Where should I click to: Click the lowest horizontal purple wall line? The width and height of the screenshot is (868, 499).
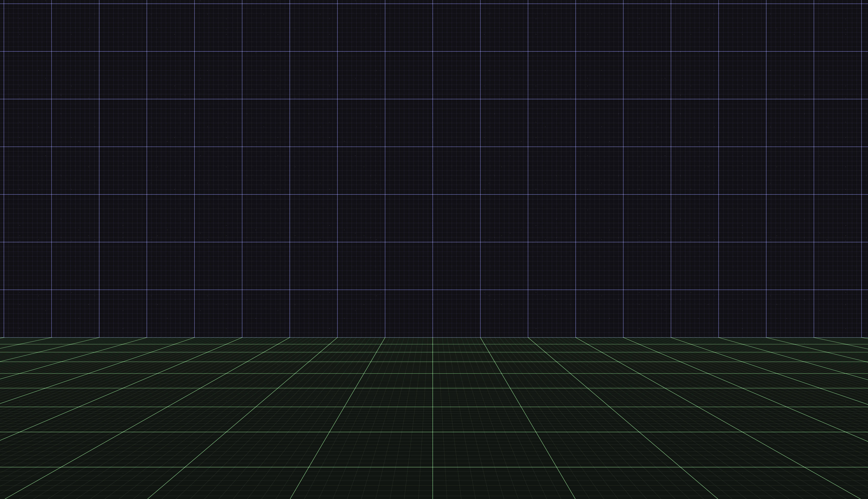411,290
